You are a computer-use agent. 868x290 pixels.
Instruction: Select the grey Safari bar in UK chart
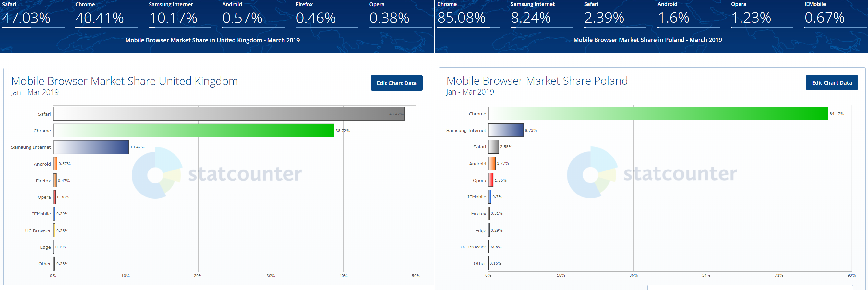click(x=228, y=114)
